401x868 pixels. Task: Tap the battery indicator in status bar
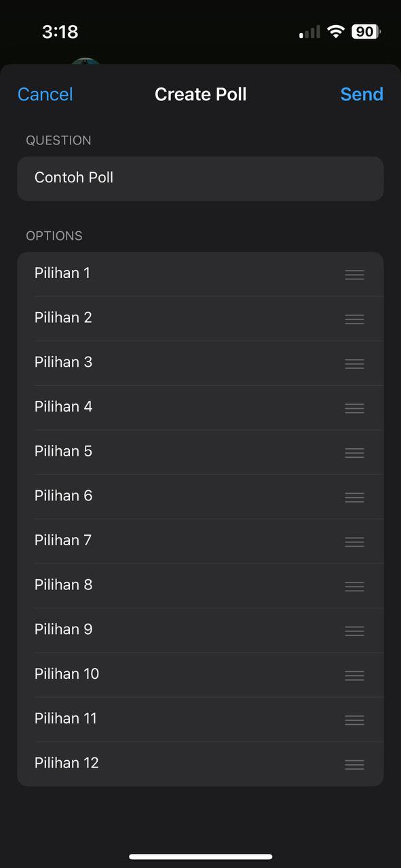click(366, 31)
